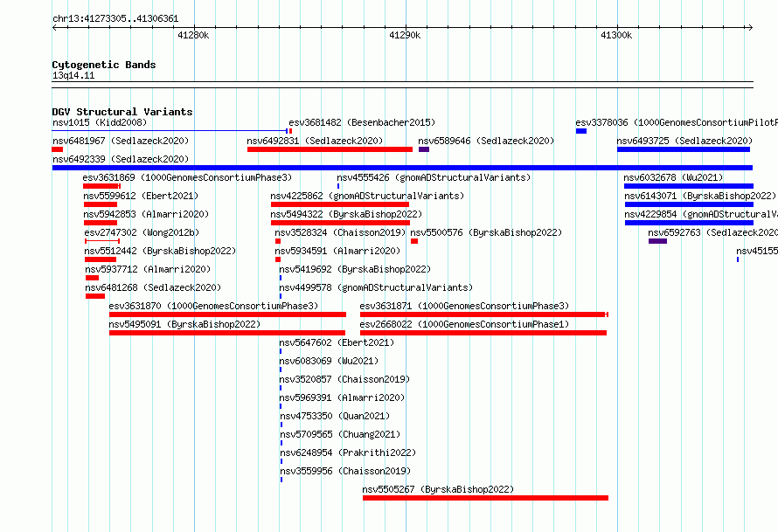Click nsv5500576 (ByrskaBishop2022) label

coord(486,232)
